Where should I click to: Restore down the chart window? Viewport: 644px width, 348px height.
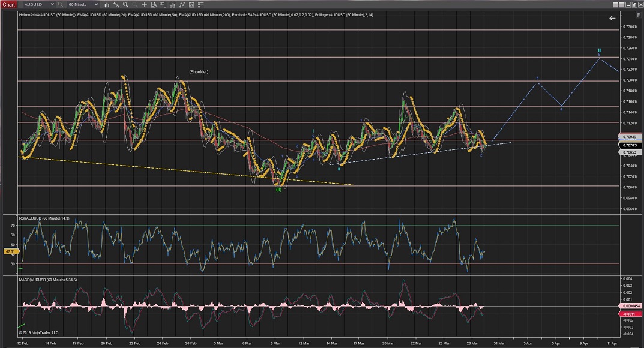pyautogui.click(x=634, y=5)
